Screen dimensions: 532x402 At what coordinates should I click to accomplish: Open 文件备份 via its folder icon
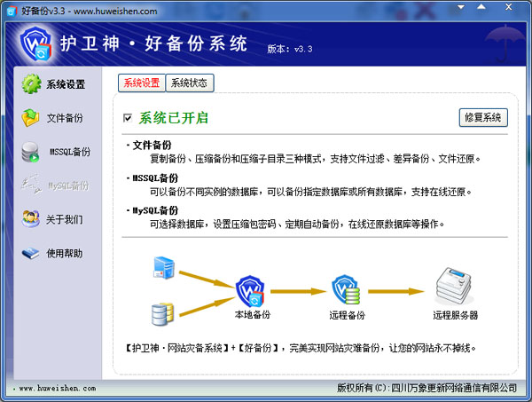click(31, 117)
